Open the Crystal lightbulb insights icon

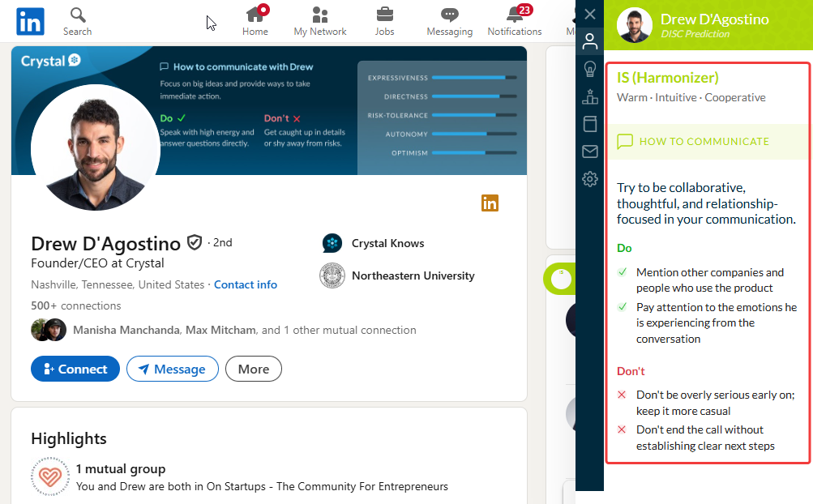click(590, 69)
